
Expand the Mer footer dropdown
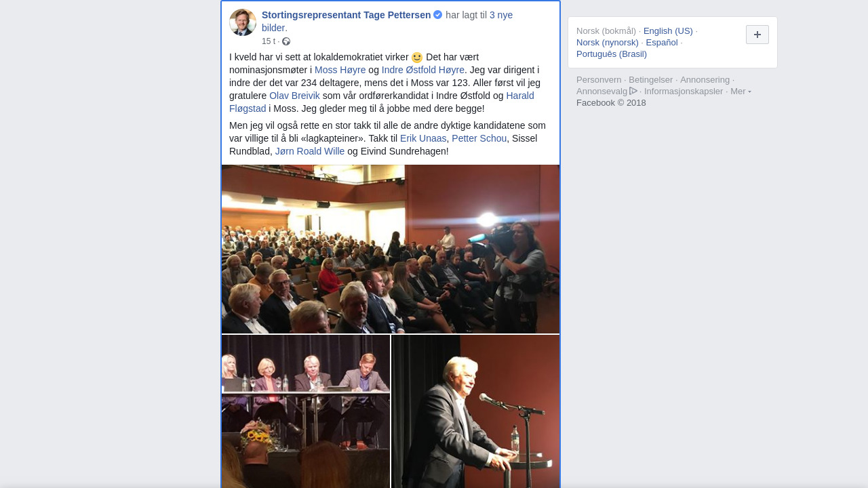[741, 91]
